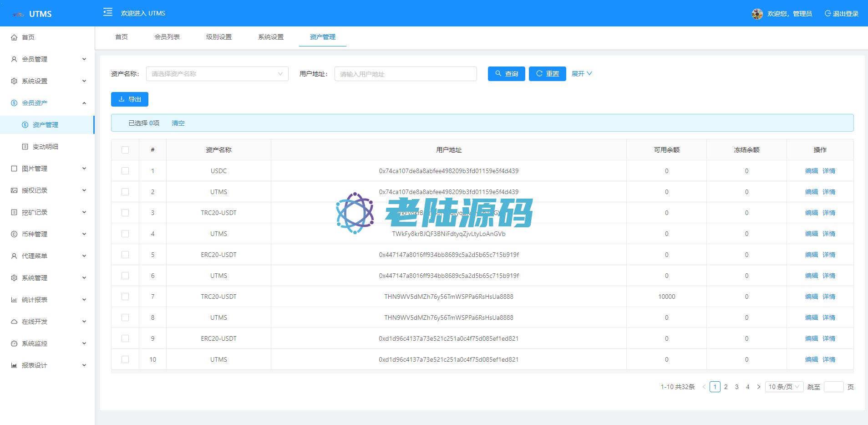Open the 资产名称 asset name dropdown
The height and width of the screenshot is (425, 868).
pos(217,74)
